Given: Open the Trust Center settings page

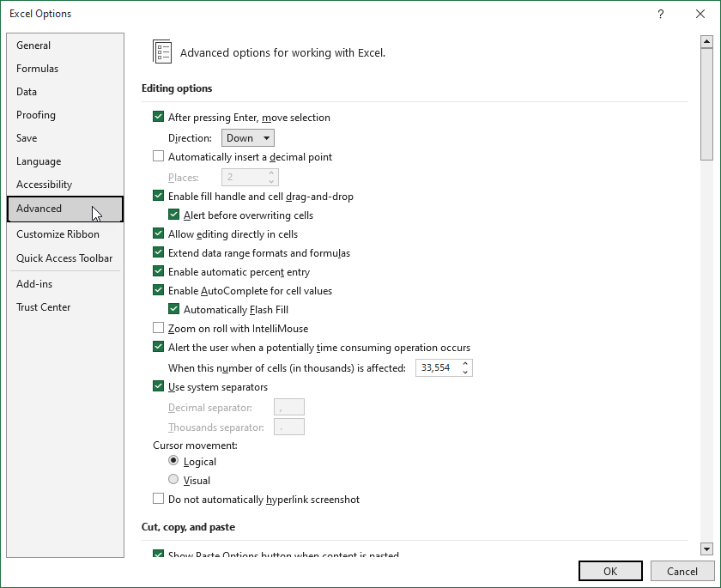Looking at the screenshot, I should 43,306.
